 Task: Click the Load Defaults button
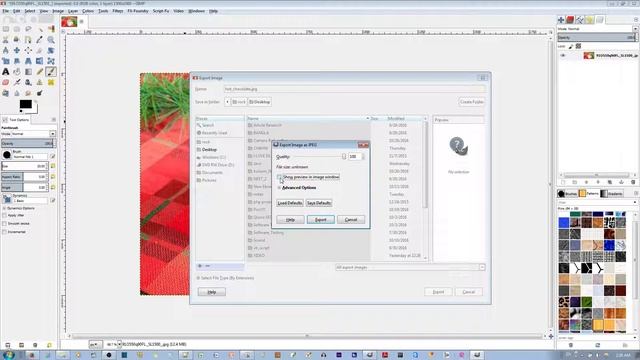point(290,203)
